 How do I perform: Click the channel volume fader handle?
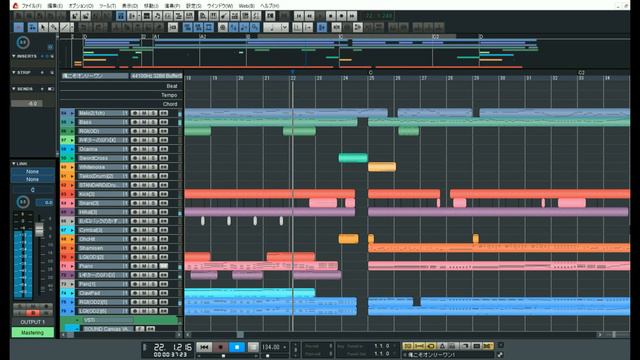point(39,230)
